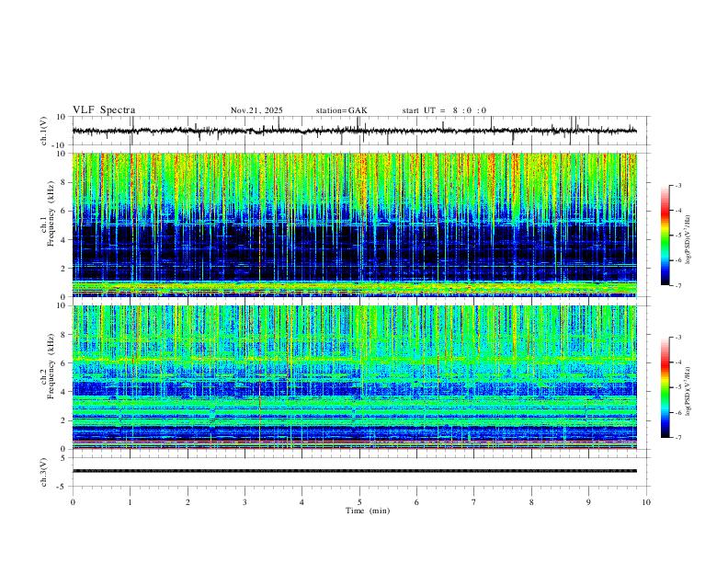Image resolution: width=728 pixels, height=563 pixels.
Task: Click the "station=GAK" label
Action: (341, 110)
